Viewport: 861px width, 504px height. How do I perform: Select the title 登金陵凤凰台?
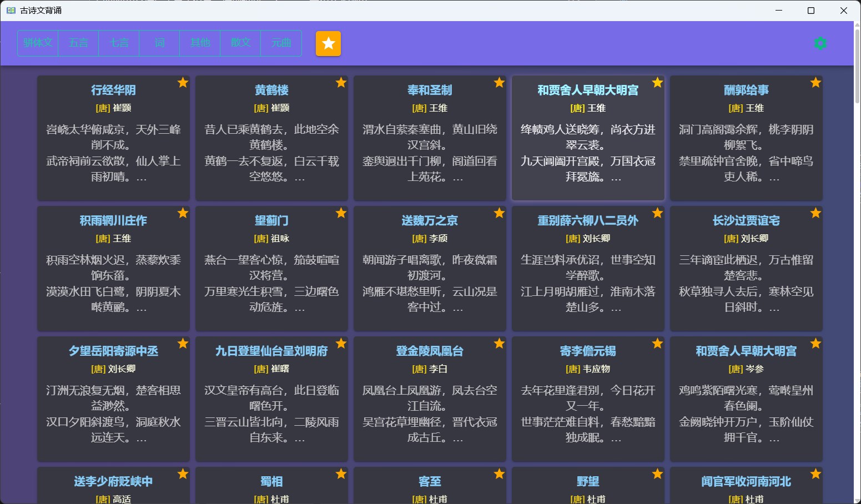coord(430,351)
